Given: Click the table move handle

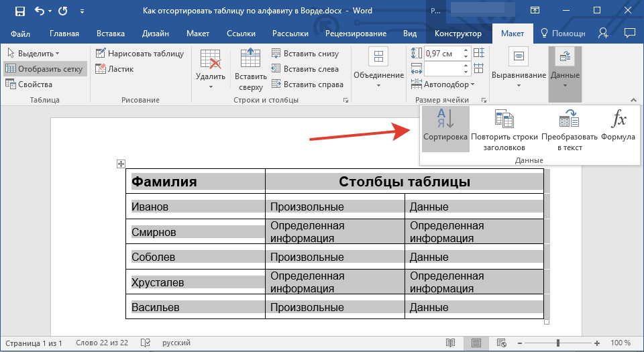Looking at the screenshot, I should click(x=121, y=164).
